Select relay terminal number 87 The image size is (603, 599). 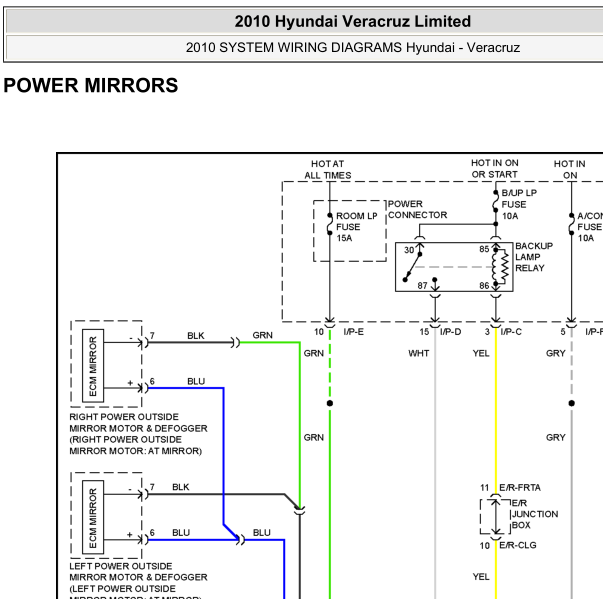click(x=422, y=286)
